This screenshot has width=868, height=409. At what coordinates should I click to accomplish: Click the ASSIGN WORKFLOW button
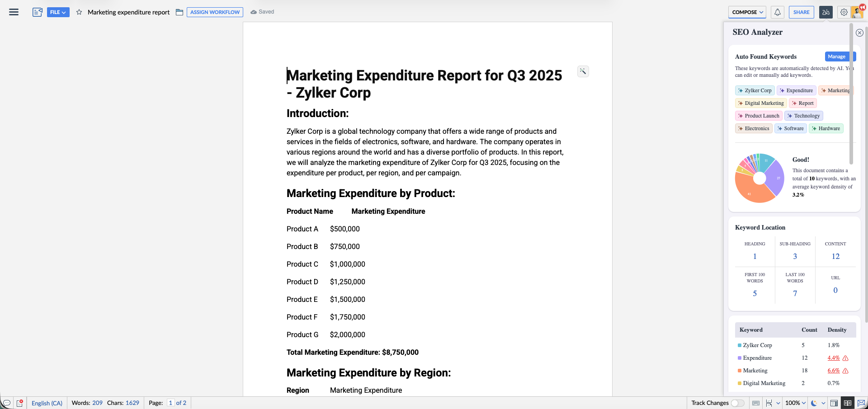[x=215, y=12]
